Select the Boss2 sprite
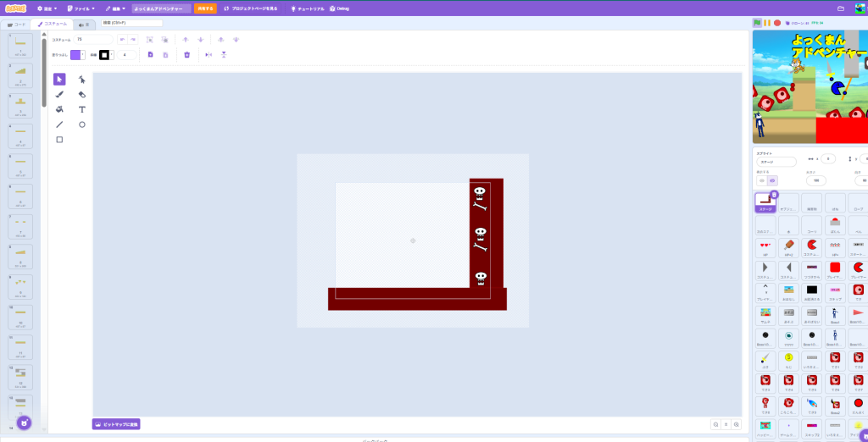Screen dimensions: 868x442 [x=835, y=405]
